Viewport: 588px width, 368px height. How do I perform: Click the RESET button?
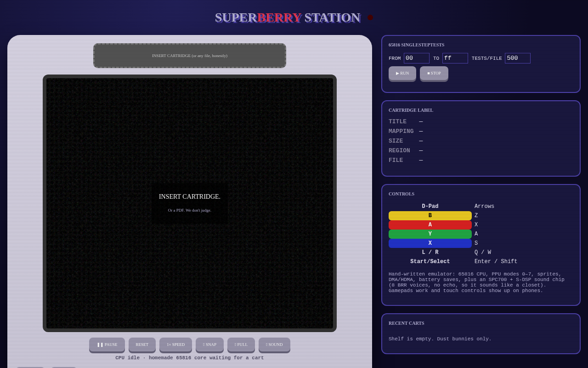142,345
